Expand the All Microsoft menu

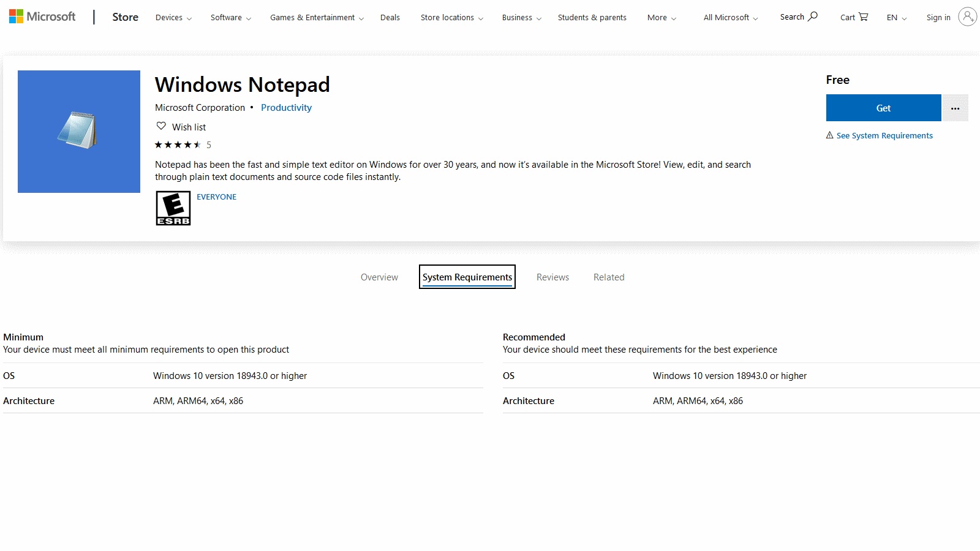click(729, 18)
